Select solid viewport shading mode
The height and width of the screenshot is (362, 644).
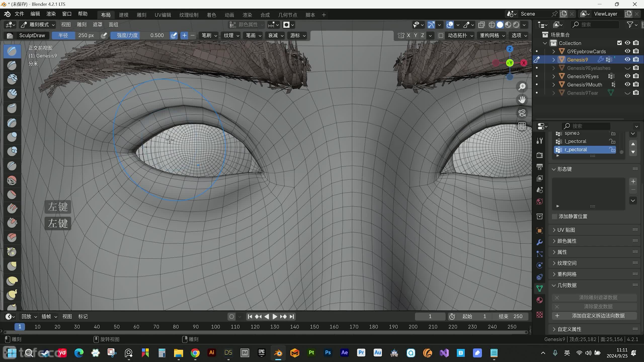click(500, 25)
